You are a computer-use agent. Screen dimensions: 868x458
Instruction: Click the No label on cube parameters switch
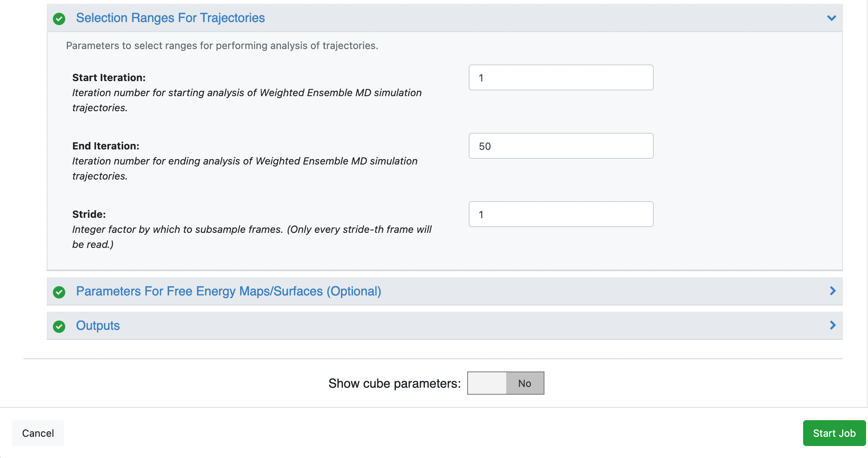(x=524, y=383)
